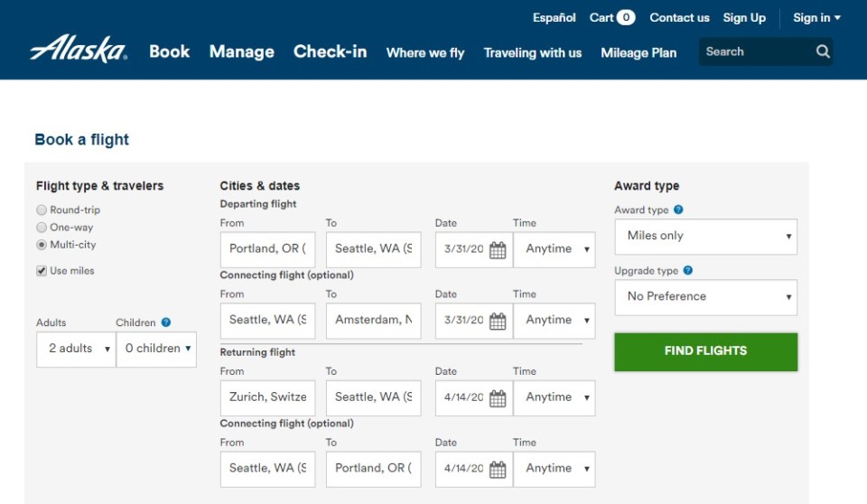The height and width of the screenshot is (504, 867).
Task: Click the Alaska Airlines logo
Action: (79, 50)
